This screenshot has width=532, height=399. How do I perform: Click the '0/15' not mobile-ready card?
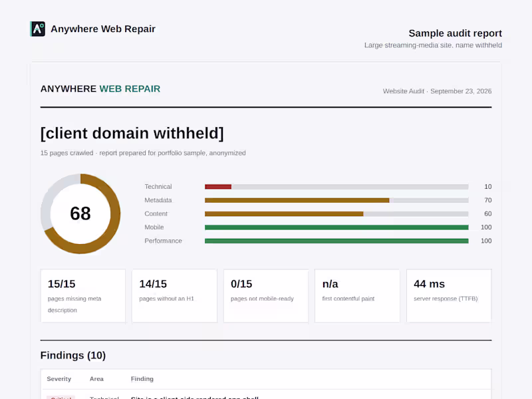(x=266, y=296)
